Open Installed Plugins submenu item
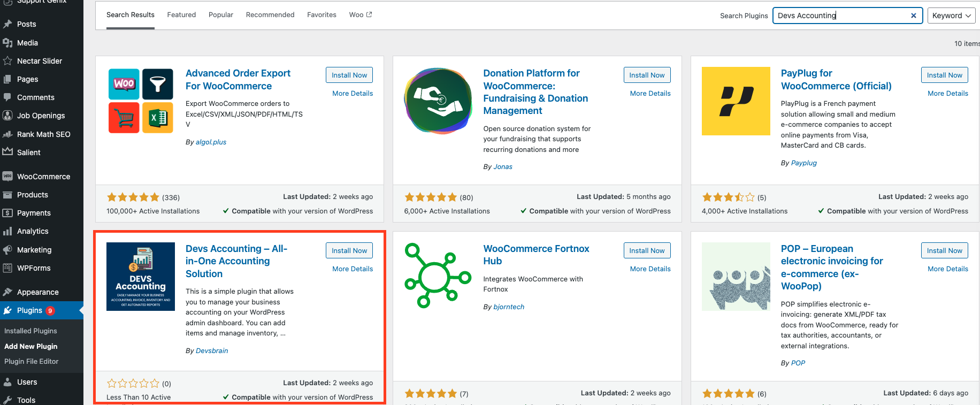Image resolution: width=980 pixels, height=405 pixels. 30,331
